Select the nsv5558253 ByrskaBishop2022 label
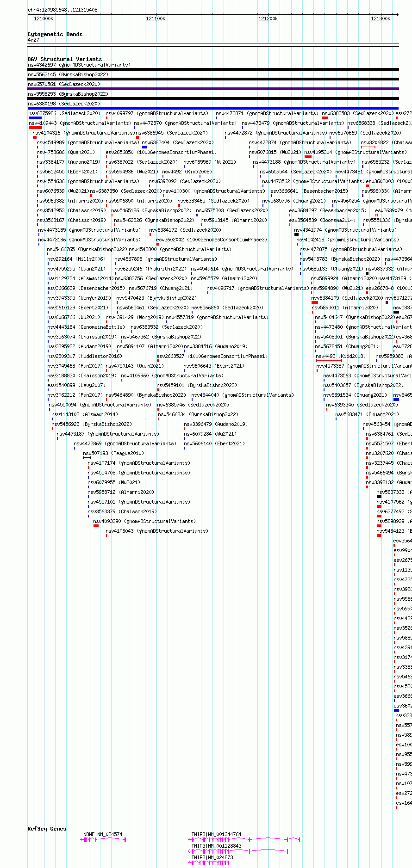412x868 pixels. coord(68,94)
